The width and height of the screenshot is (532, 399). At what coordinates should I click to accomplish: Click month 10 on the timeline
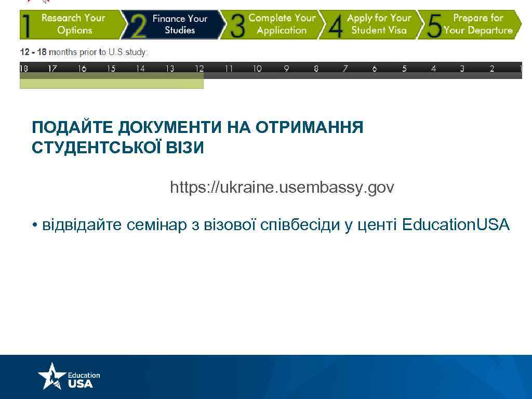[x=257, y=69]
